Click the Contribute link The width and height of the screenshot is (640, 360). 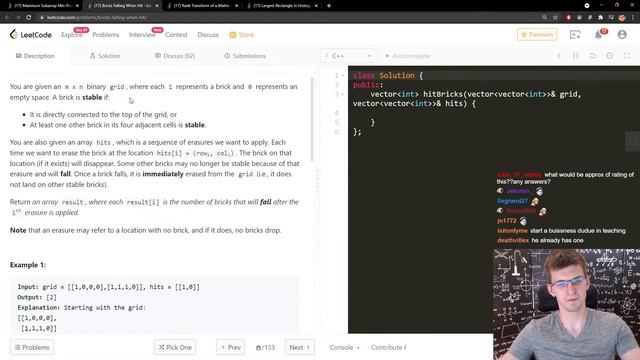(388, 347)
